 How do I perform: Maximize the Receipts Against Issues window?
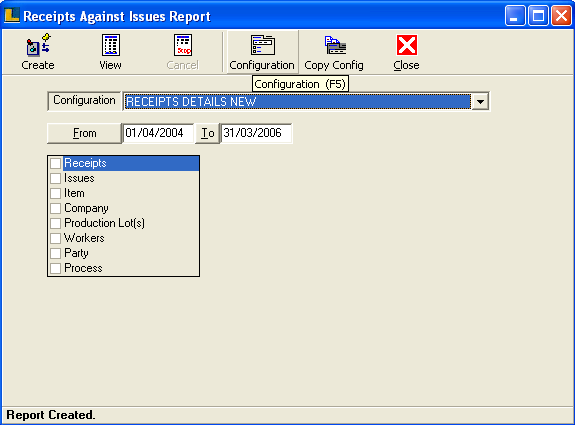click(x=538, y=15)
